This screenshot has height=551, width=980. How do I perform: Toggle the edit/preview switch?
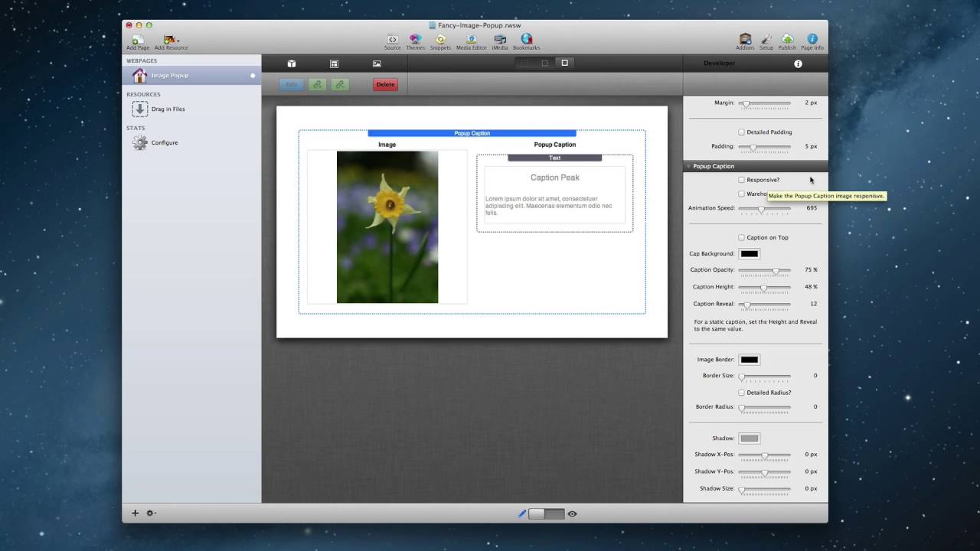[547, 514]
